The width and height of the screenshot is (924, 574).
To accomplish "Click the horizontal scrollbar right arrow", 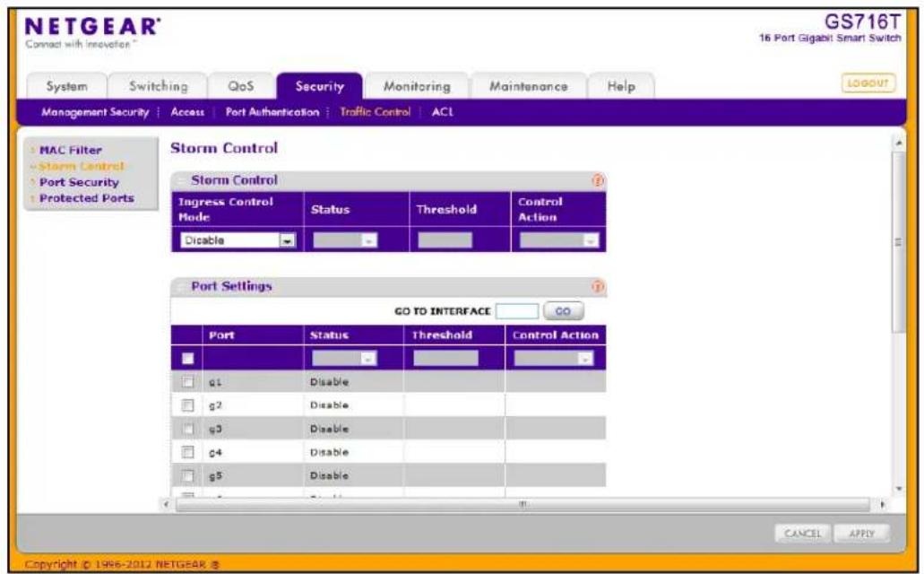I will tap(882, 504).
